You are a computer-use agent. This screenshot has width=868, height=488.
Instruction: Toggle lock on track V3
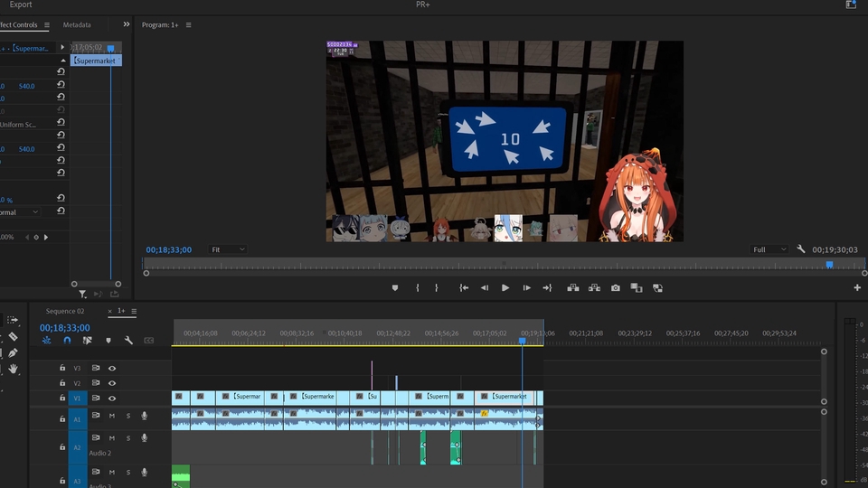(62, 368)
